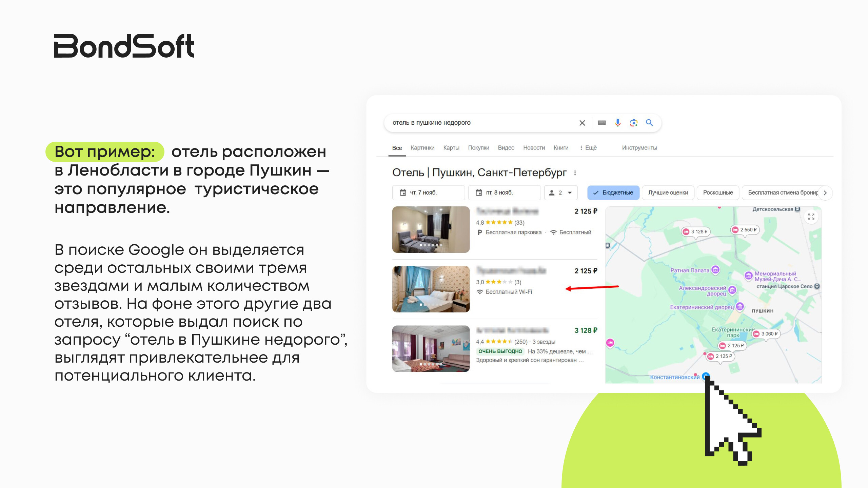Open Google Lens image search icon
Image resolution: width=868 pixels, height=488 pixels.
point(633,123)
